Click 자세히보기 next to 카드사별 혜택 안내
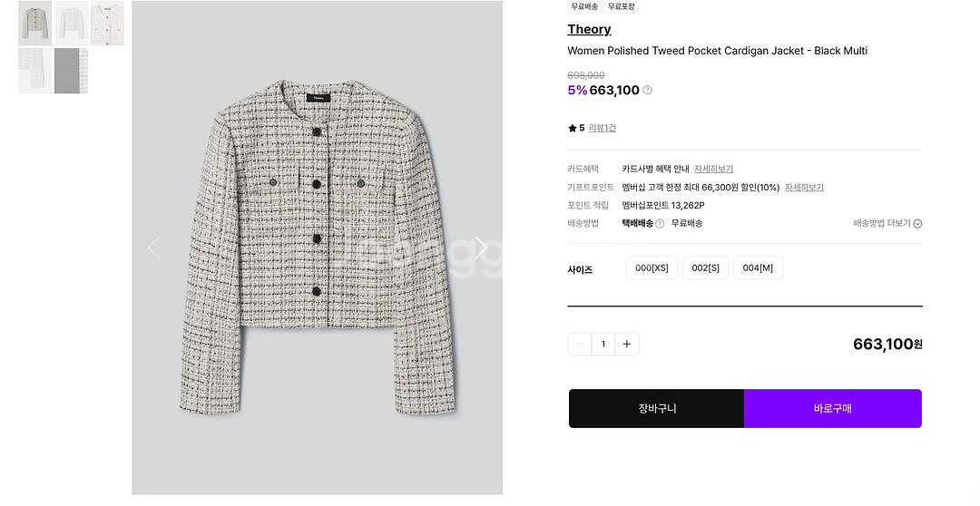The width and height of the screenshot is (980, 506). 713,169
